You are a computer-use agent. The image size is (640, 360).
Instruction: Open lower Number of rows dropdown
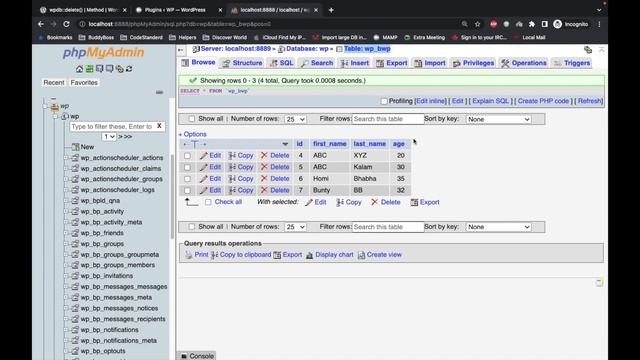pos(295,227)
